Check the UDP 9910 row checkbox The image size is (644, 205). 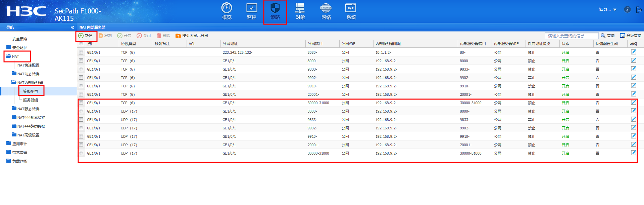81,136
